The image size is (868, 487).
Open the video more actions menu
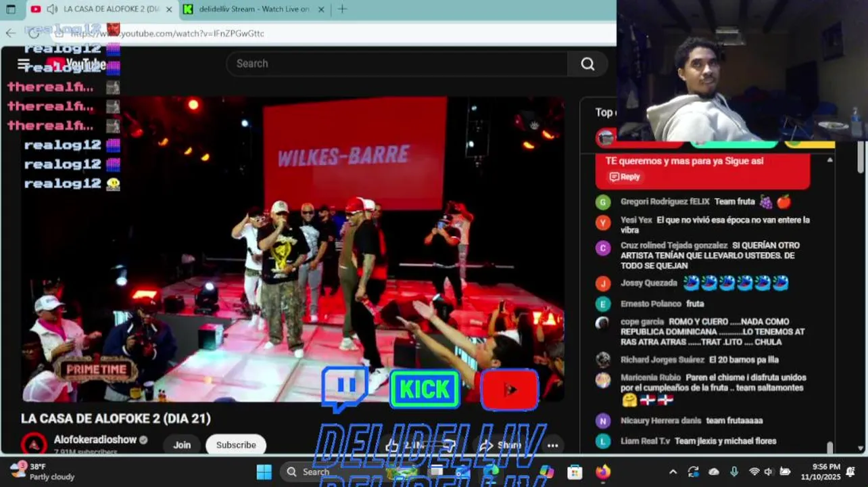pos(552,445)
